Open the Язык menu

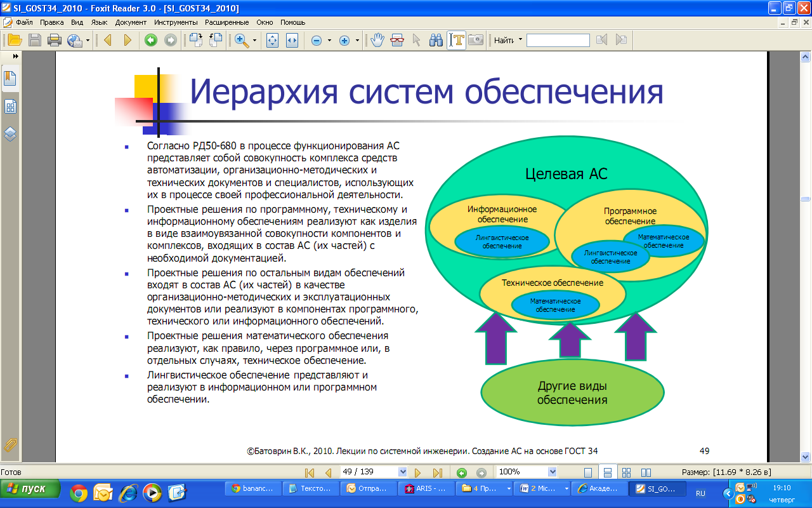(99, 22)
